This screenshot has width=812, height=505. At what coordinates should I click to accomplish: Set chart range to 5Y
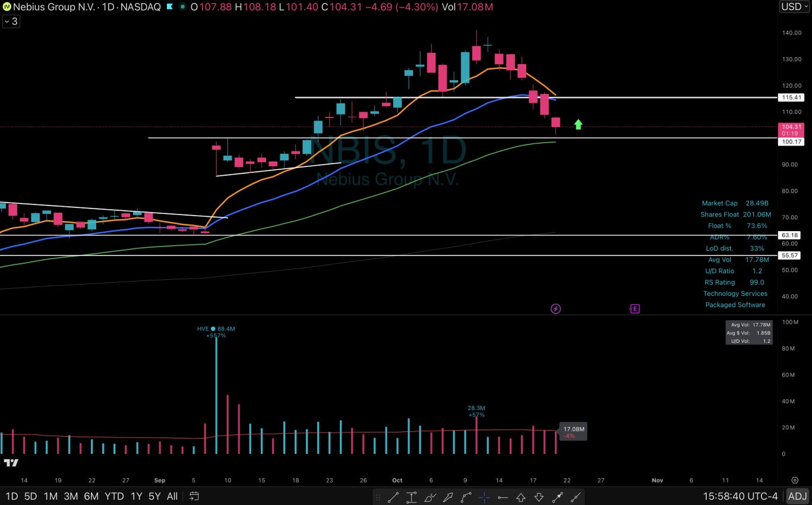[x=154, y=496]
